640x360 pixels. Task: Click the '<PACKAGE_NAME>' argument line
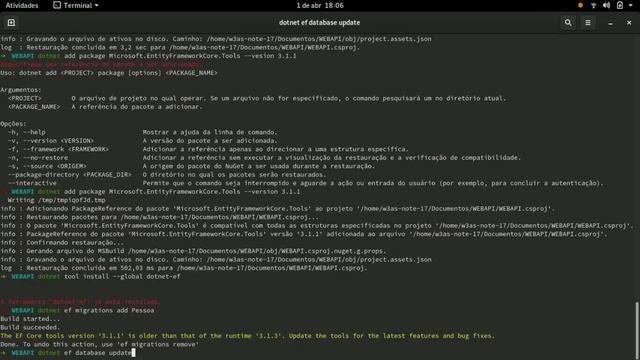pos(105,107)
